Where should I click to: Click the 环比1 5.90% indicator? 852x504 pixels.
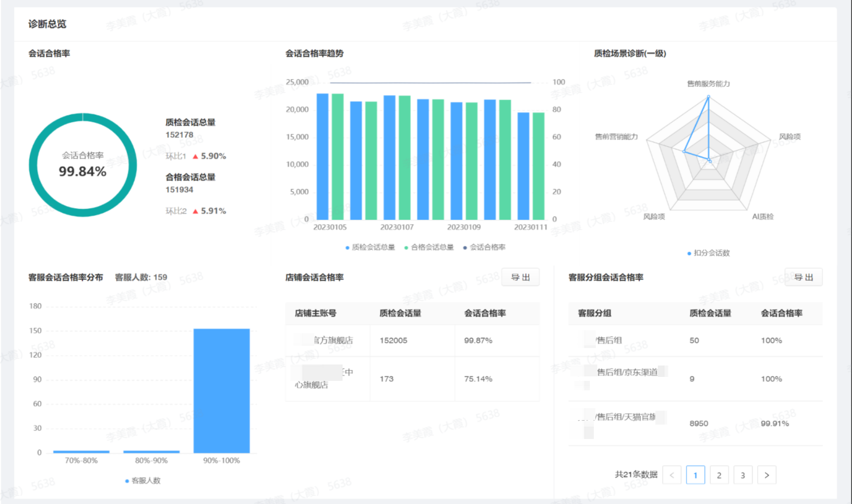(196, 156)
